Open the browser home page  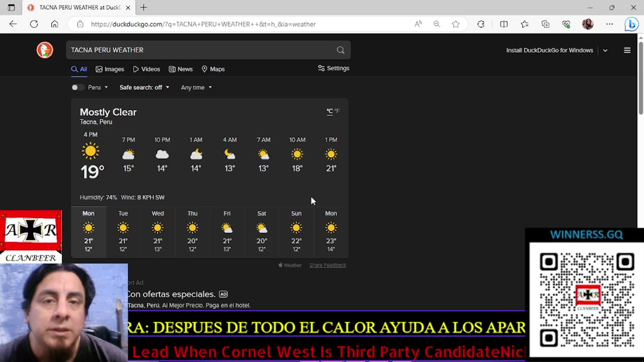(54, 24)
